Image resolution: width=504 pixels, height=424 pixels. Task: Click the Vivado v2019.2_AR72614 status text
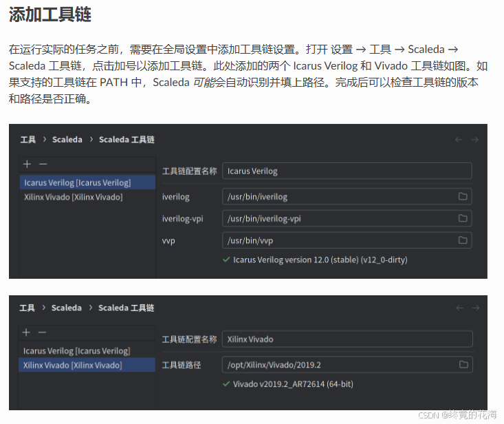(x=293, y=384)
